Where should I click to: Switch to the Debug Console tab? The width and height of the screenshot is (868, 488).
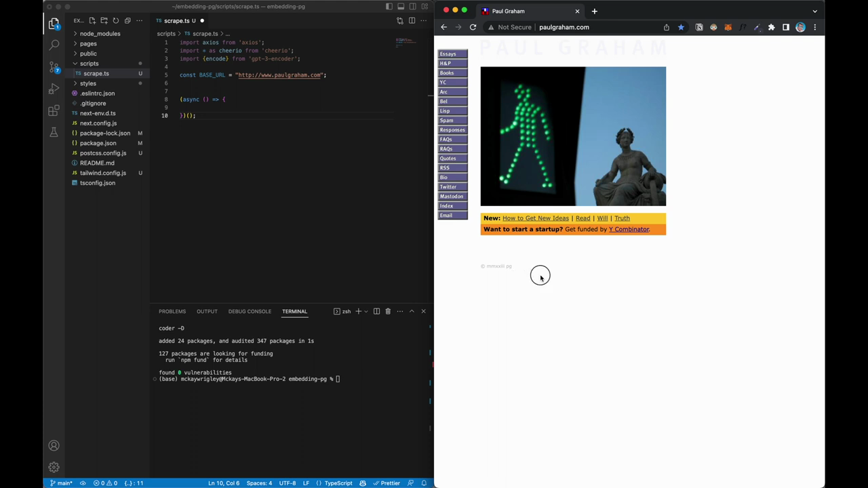pos(250,311)
